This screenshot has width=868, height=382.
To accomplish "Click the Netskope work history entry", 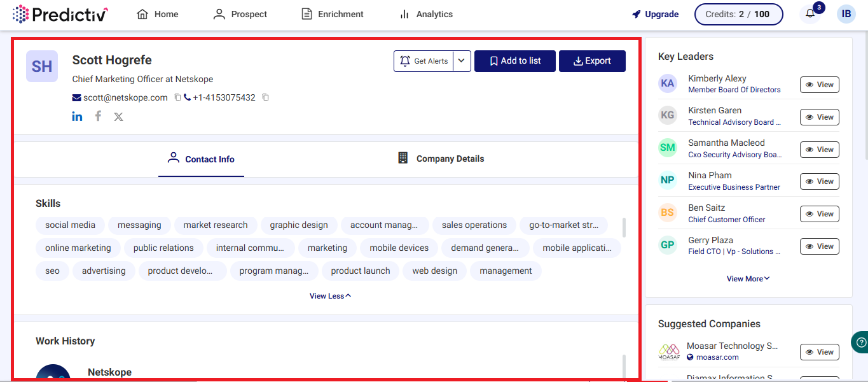I will coord(109,372).
